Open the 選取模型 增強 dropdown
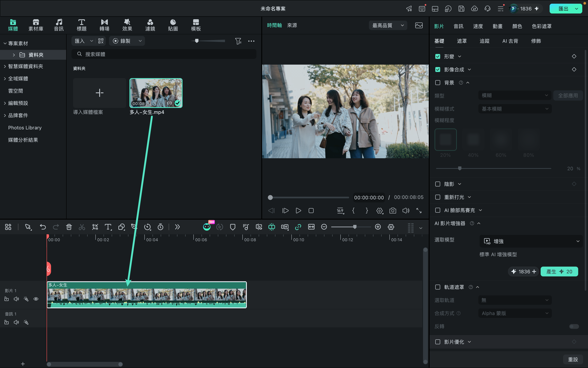588x368 pixels. 531,241
